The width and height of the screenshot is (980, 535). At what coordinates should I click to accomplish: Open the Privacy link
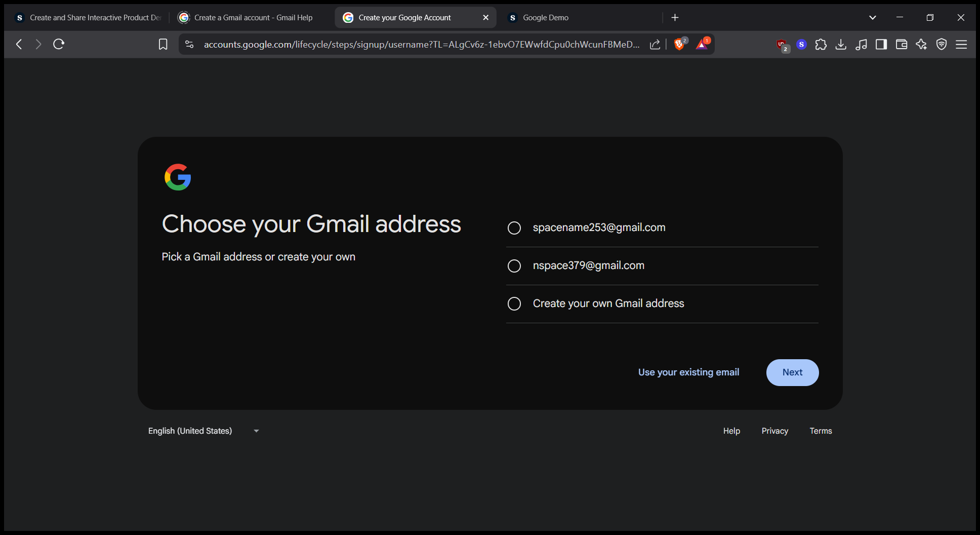(x=774, y=431)
